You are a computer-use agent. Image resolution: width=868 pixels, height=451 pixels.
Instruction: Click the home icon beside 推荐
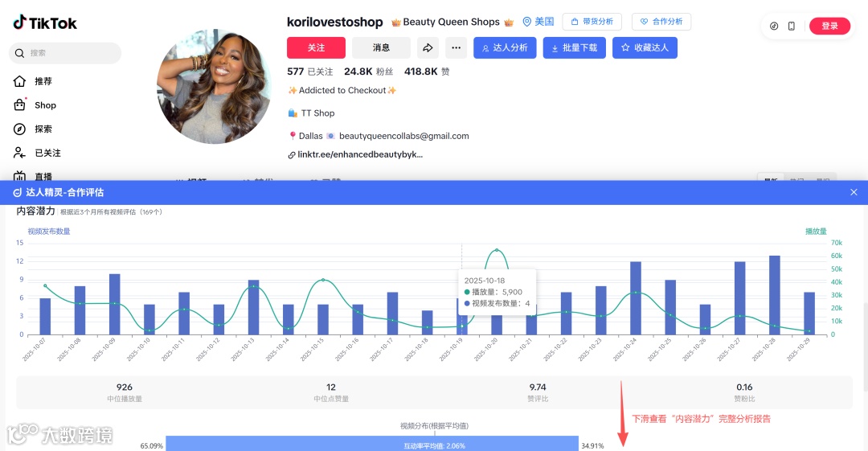click(x=19, y=81)
